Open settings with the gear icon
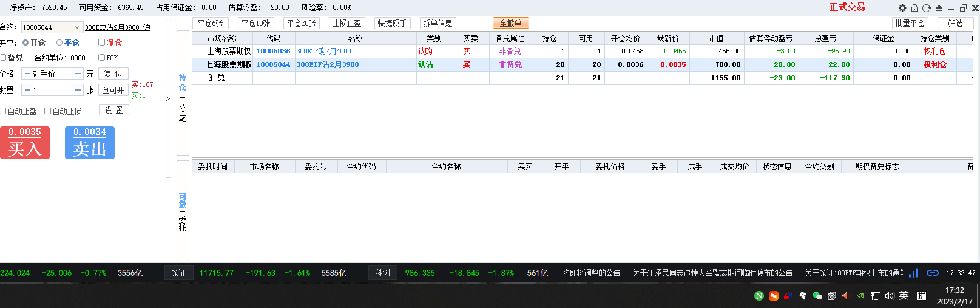Viewport: 980px width, 308px height. (x=902, y=8)
